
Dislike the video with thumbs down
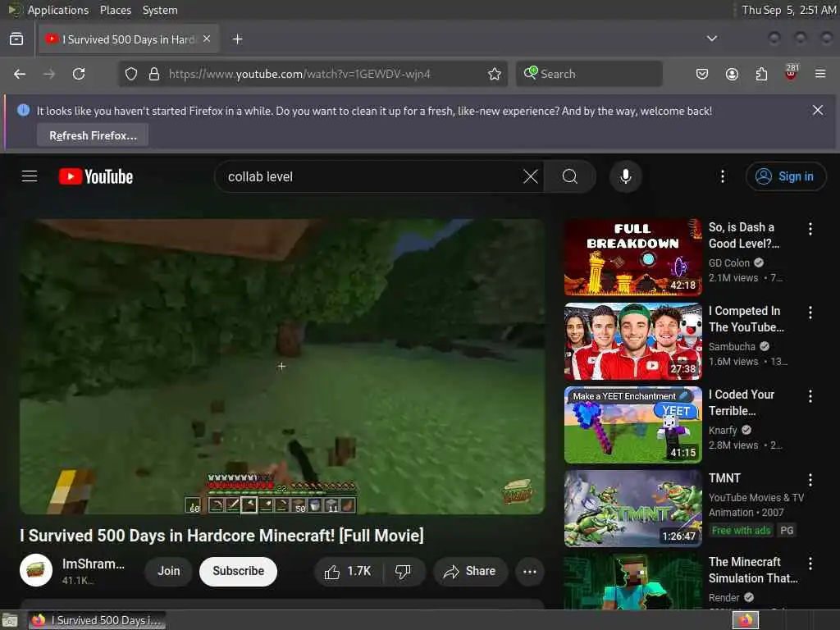click(404, 571)
